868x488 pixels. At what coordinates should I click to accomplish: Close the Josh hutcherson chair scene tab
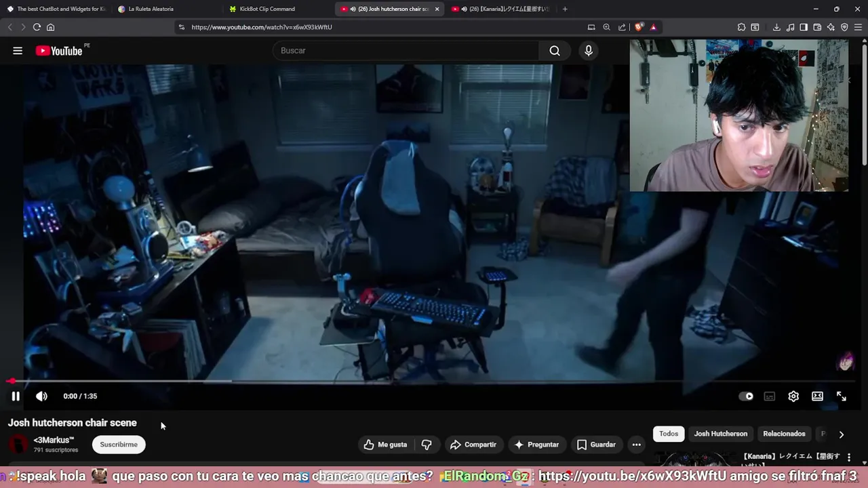click(x=437, y=9)
